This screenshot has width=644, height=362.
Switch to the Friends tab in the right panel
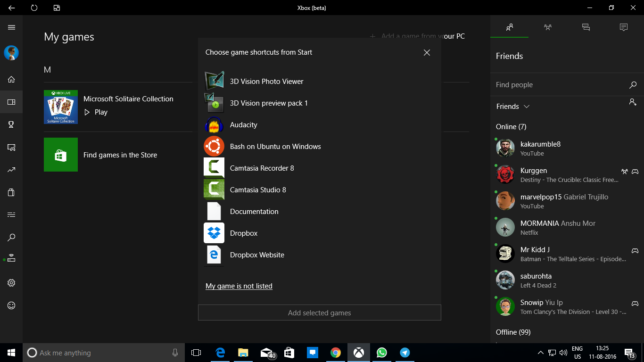pyautogui.click(x=509, y=27)
